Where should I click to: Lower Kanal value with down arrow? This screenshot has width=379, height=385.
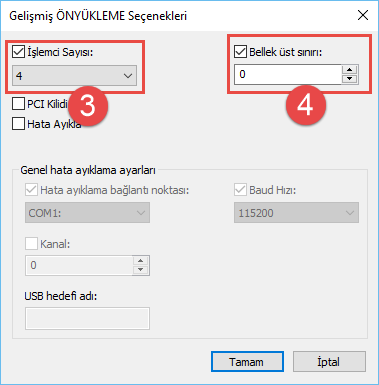point(141,270)
